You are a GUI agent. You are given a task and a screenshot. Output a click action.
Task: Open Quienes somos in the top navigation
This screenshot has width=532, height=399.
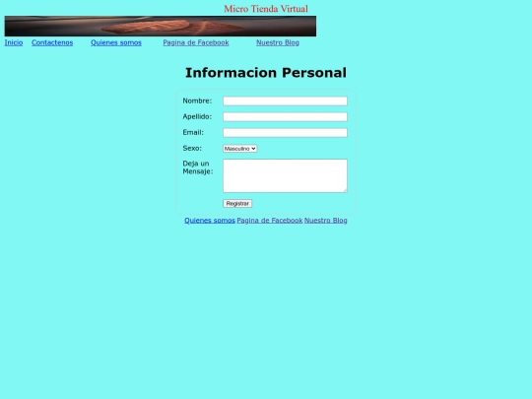[116, 42]
